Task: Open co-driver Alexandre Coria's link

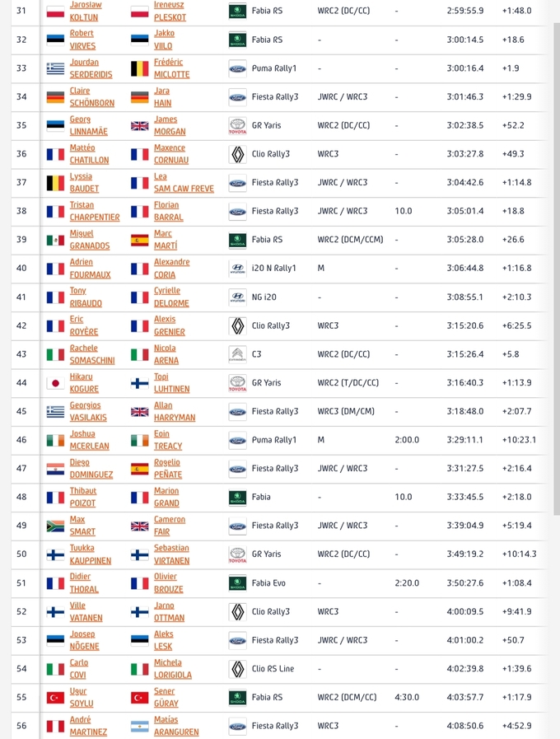Action: click(x=172, y=269)
